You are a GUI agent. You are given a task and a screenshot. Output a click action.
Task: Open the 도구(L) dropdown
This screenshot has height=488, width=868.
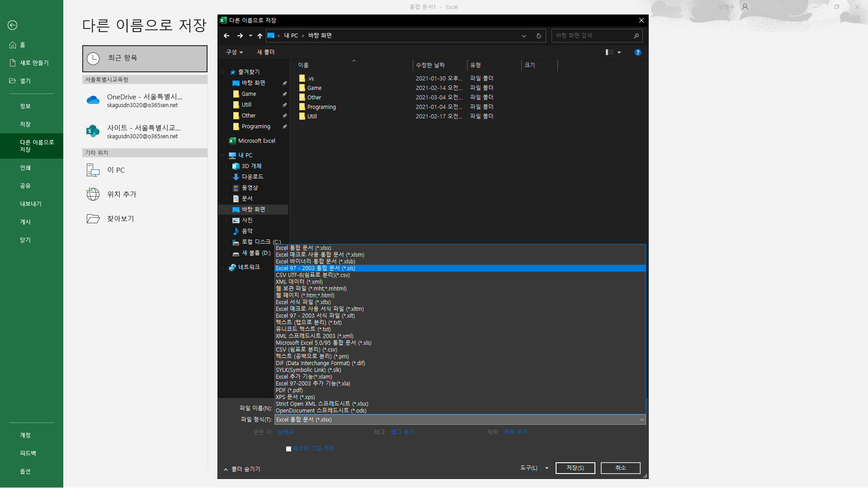(x=534, y=468)
